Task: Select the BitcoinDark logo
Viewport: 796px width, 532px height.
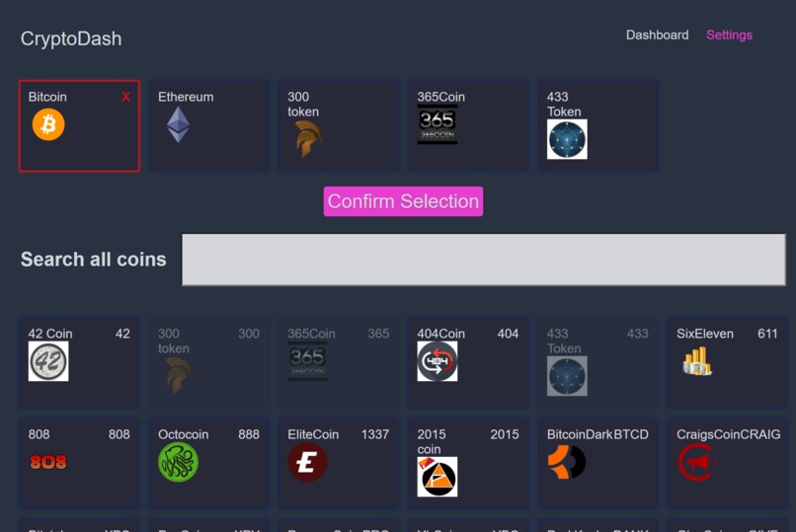Action: 567,462
